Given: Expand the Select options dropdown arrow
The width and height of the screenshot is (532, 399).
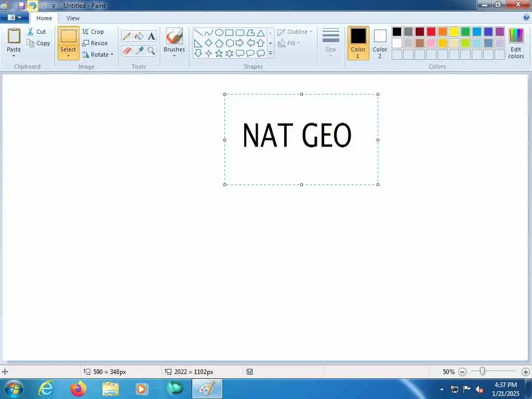Looking at the screenshot, I should click(x=68, y=56).
